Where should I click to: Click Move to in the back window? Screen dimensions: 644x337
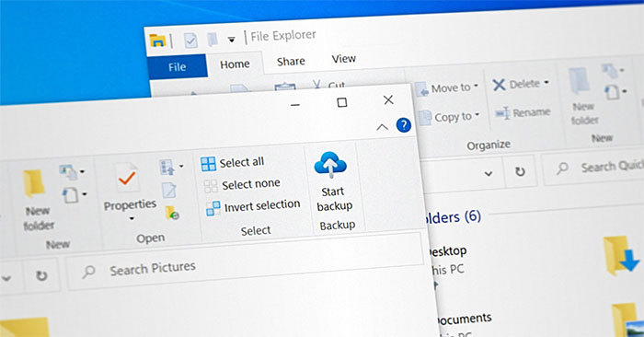447,88
